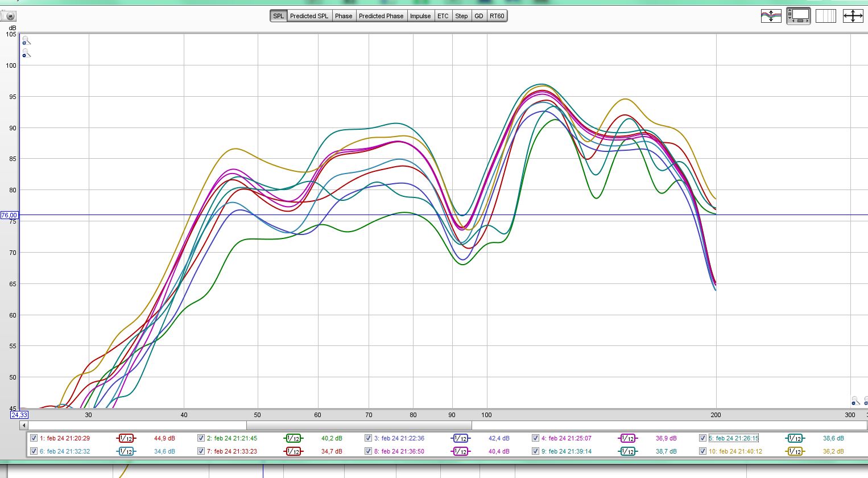Image resolution: width=868 pixels, height=478 pixels.
Task: Open the Impulse graph tab
Action: point(420,16)
